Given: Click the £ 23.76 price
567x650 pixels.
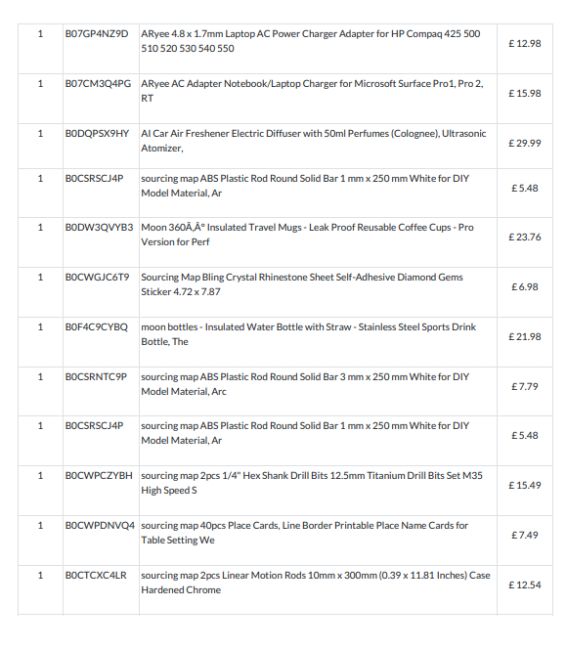Looking at the screenshot, I should tap(525, 237).
